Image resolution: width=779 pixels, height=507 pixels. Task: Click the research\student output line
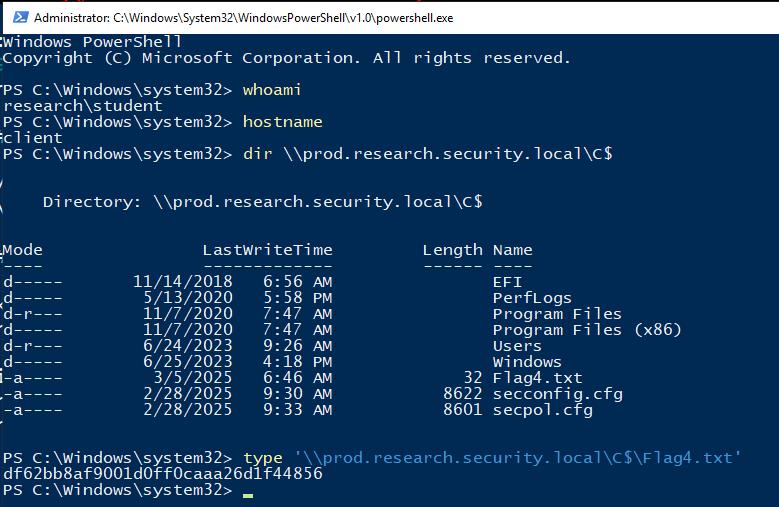point(82,106)
